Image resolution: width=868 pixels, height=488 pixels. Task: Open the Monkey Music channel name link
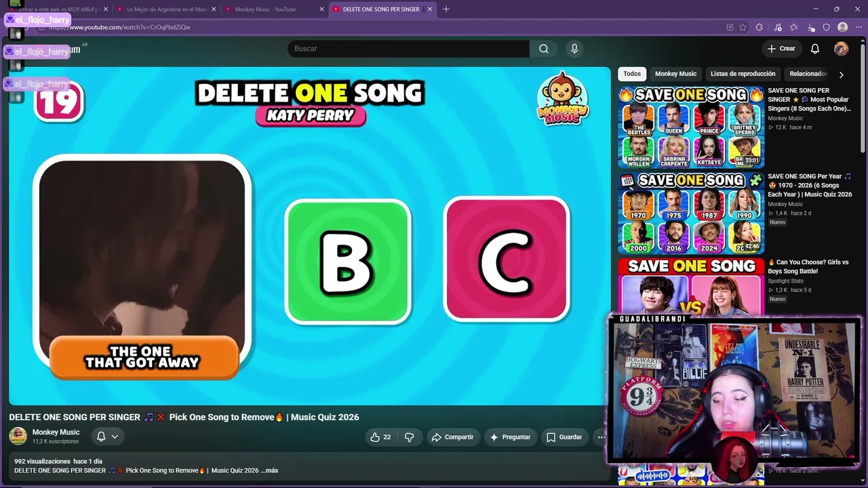(56, 432)
